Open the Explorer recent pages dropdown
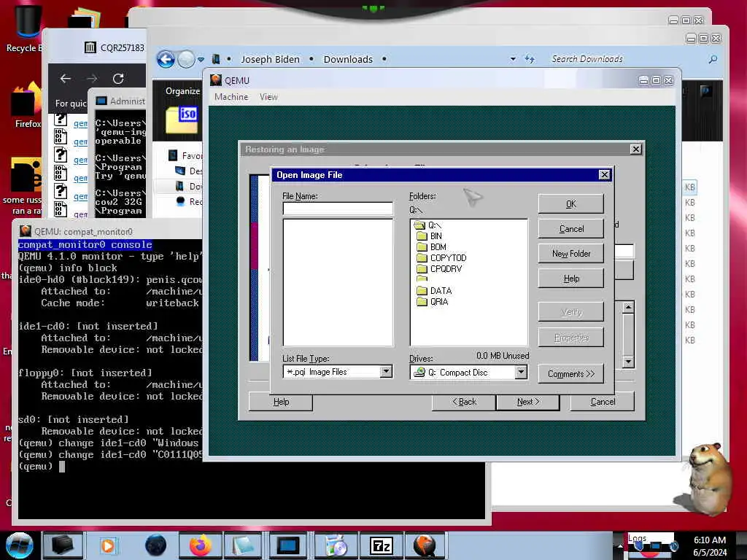 tap(201, 60)
